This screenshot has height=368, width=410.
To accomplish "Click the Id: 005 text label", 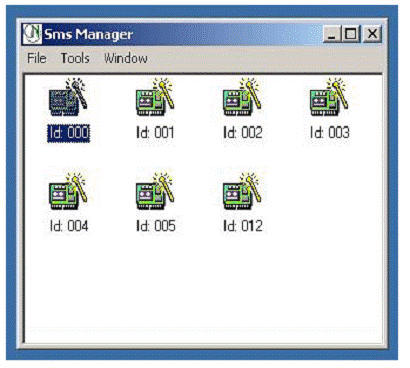I will tap(156, 226).
